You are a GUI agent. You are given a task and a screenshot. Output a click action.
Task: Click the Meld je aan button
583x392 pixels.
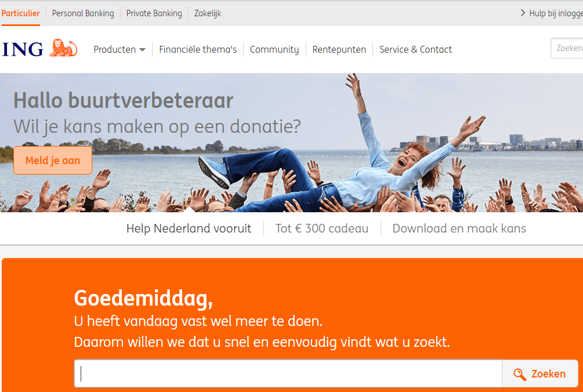[53, 160]
